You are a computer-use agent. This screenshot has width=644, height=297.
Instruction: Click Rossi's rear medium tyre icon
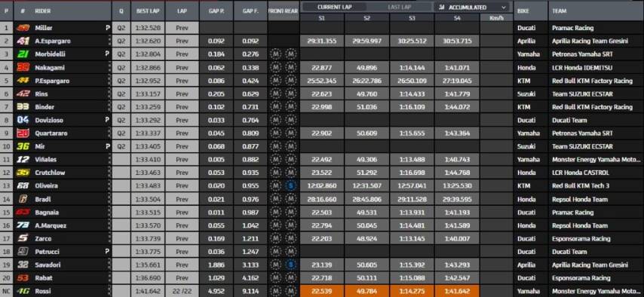[291, 291]
